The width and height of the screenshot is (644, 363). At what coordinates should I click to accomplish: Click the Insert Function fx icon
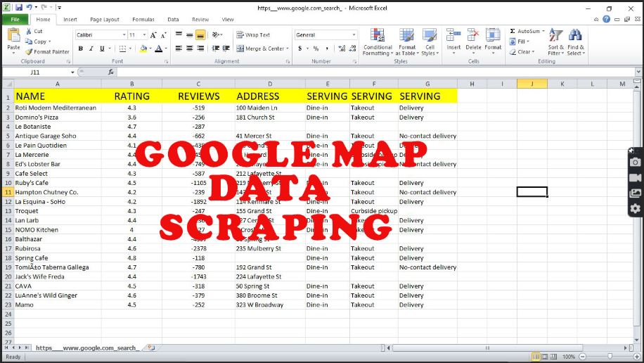pyautogui.click(x=111, y=72)
